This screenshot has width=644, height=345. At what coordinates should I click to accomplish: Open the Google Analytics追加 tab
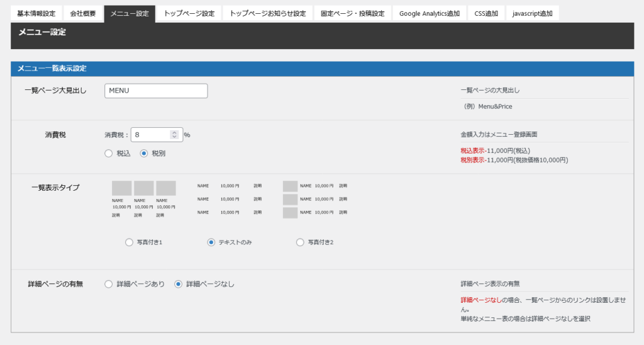coord(430,13)
